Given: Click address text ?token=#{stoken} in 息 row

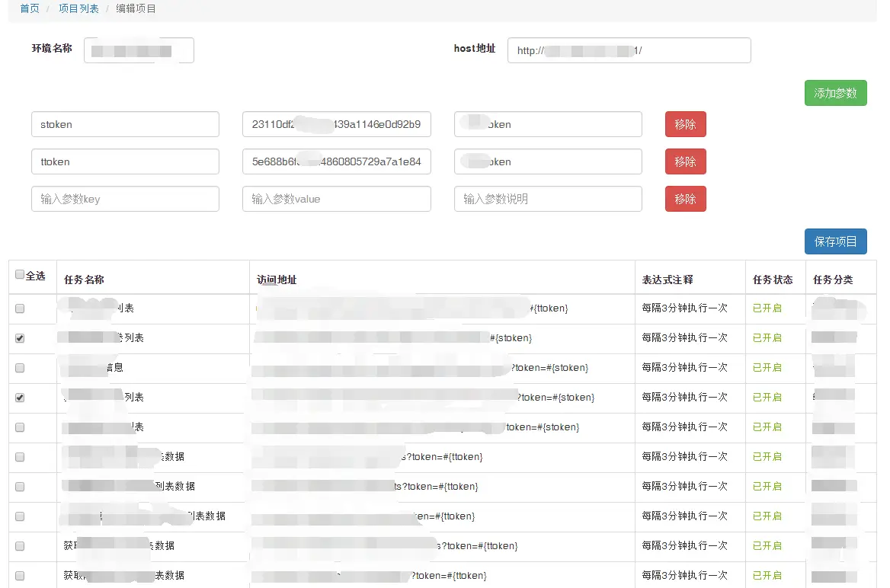Looking at the screenshot, I should [x=549, y=368].
